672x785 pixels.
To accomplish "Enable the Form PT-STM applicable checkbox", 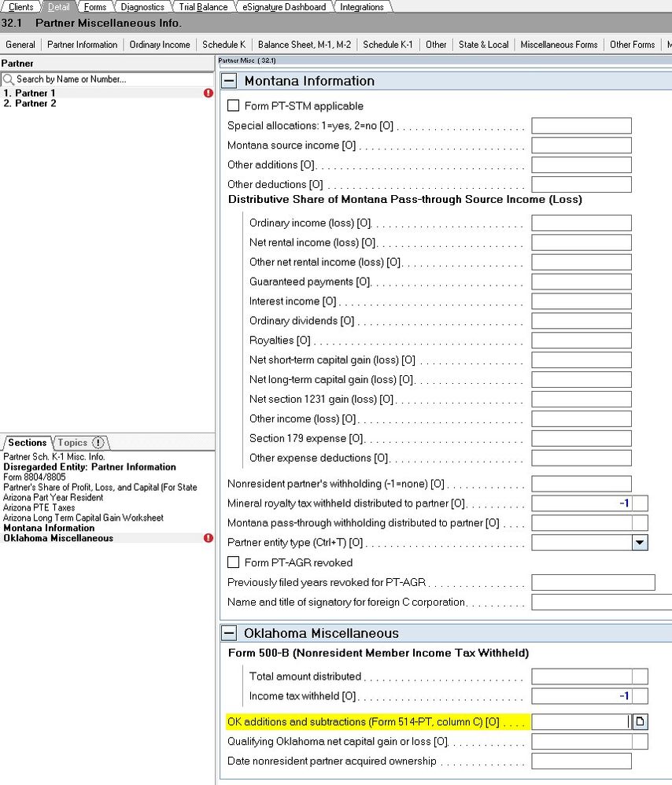I will tap(232, 105).
